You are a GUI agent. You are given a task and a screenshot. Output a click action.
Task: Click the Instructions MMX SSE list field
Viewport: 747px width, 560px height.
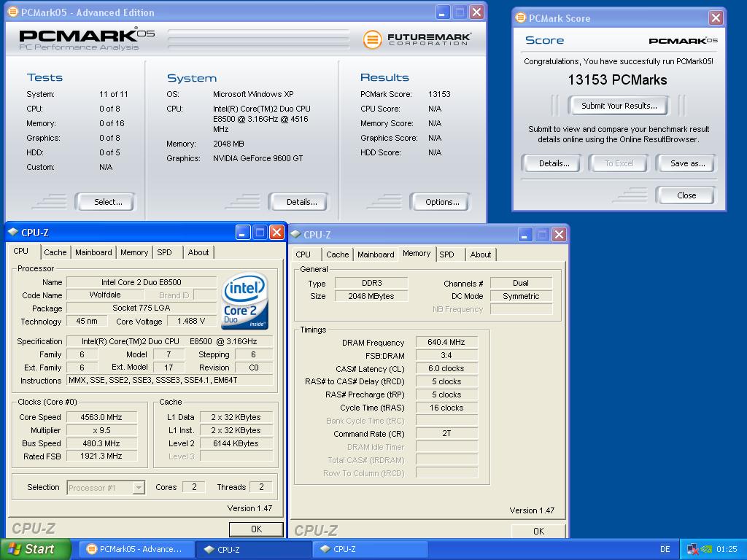[x=170, y=380]
